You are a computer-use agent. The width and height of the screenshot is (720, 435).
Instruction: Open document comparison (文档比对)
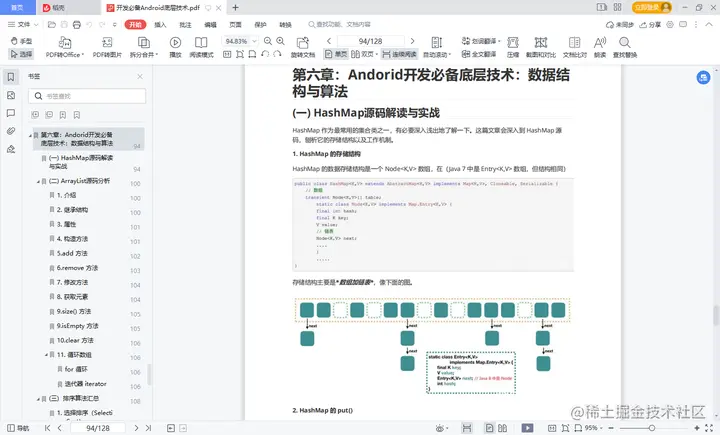574,47
